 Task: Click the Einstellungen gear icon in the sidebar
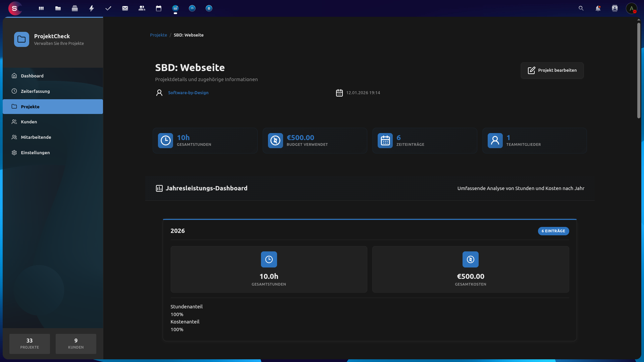[x=14, y=153]
